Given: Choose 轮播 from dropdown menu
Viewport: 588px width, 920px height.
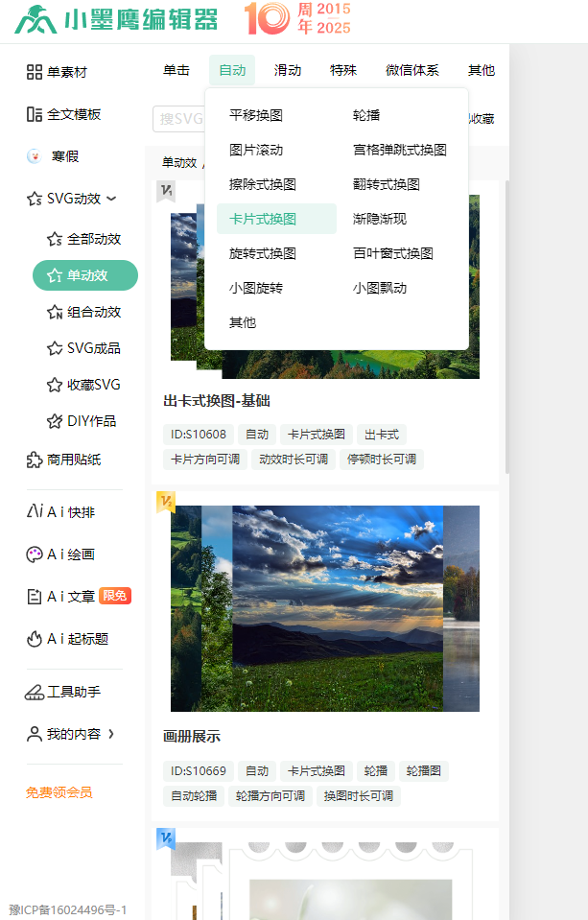Looking at the screenshot, I should click(x=366, y=115).
